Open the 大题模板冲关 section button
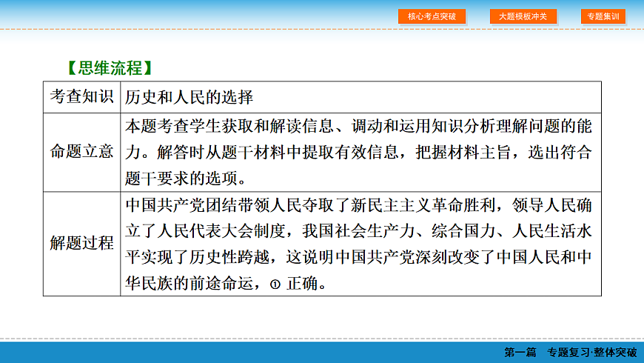The width and height of the screenshot is (644, 363). pos(523,16)
